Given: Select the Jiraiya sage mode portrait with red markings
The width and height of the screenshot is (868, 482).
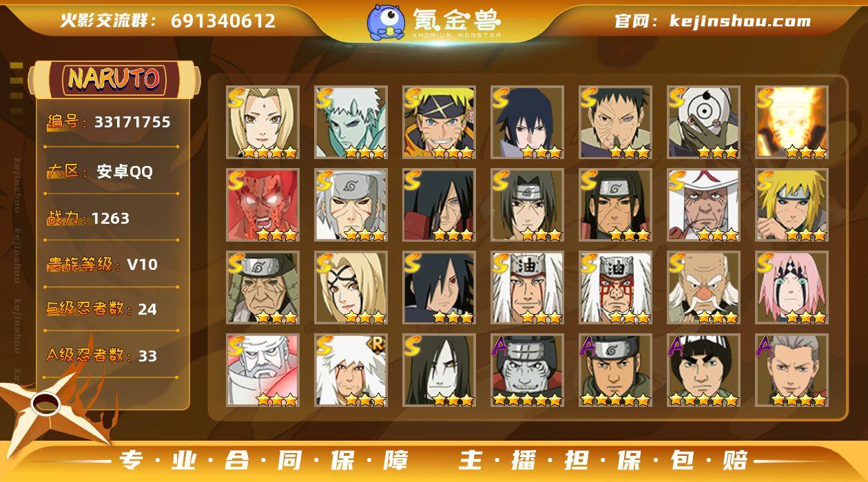Looking at the screenshot, I should [x=615, y=288].
